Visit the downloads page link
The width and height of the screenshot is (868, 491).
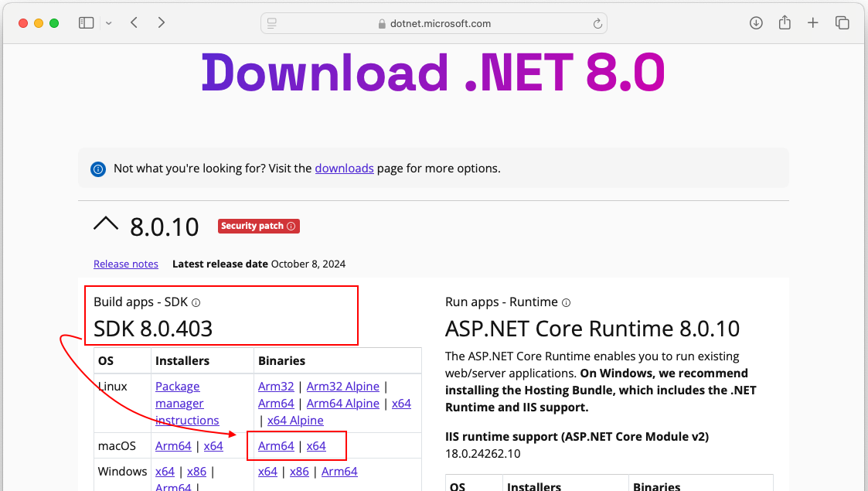coord(344,168)
